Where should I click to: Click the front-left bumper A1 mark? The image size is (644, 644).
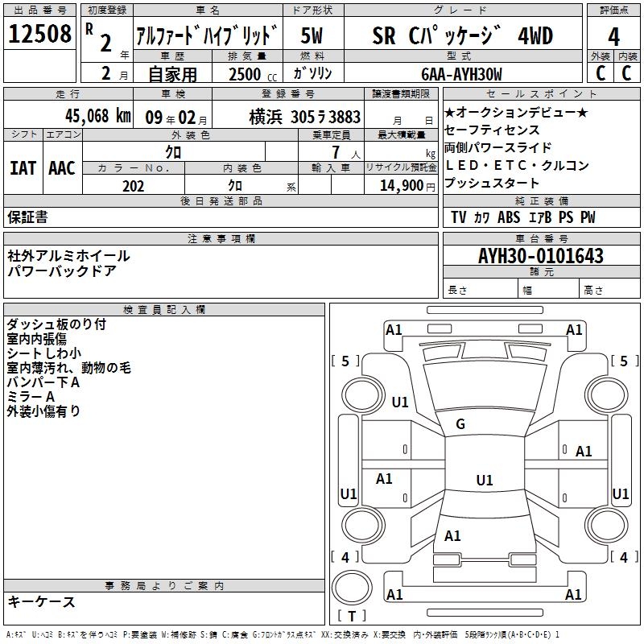[394, 329]
